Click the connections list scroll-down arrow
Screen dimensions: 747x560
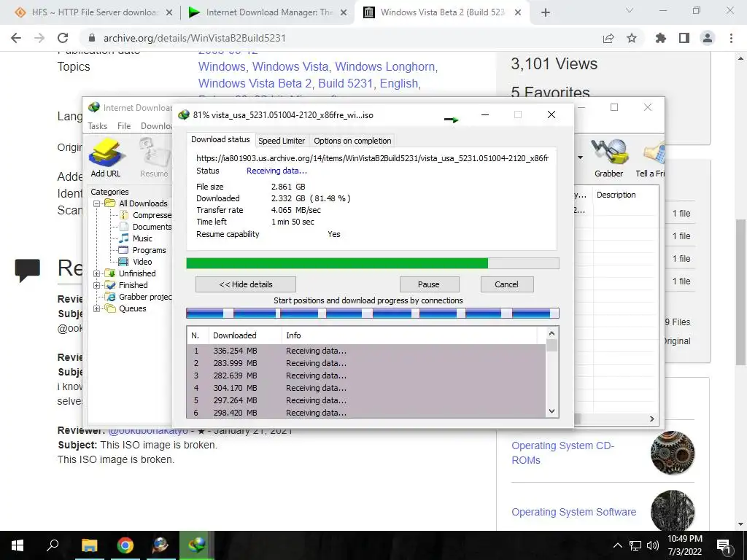coord(551,411)
